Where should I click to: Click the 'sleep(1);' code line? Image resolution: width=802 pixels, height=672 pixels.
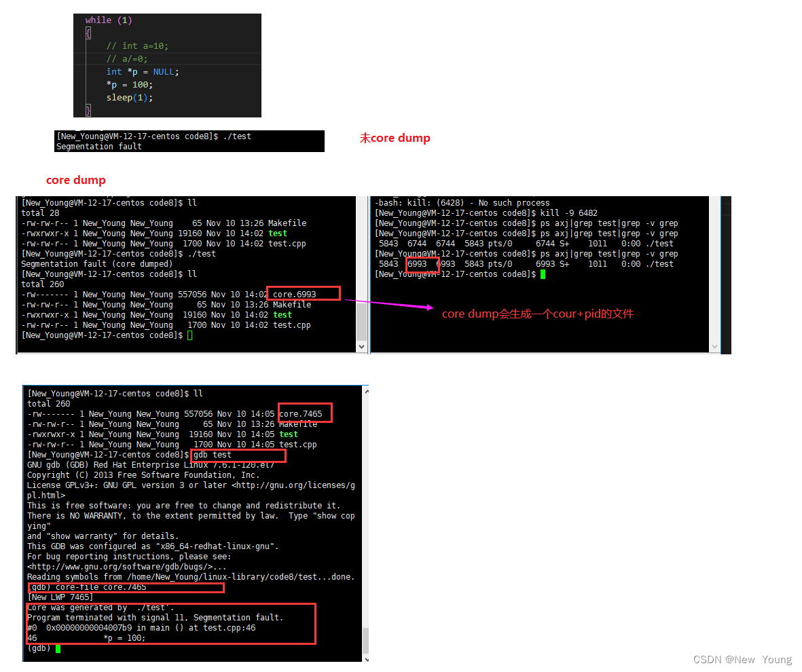tap(129, 97)
